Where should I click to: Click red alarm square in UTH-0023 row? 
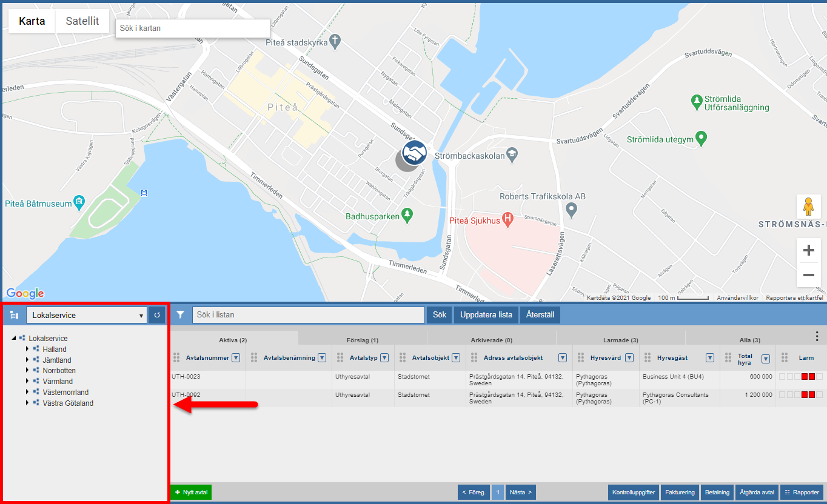click(805, 377)
